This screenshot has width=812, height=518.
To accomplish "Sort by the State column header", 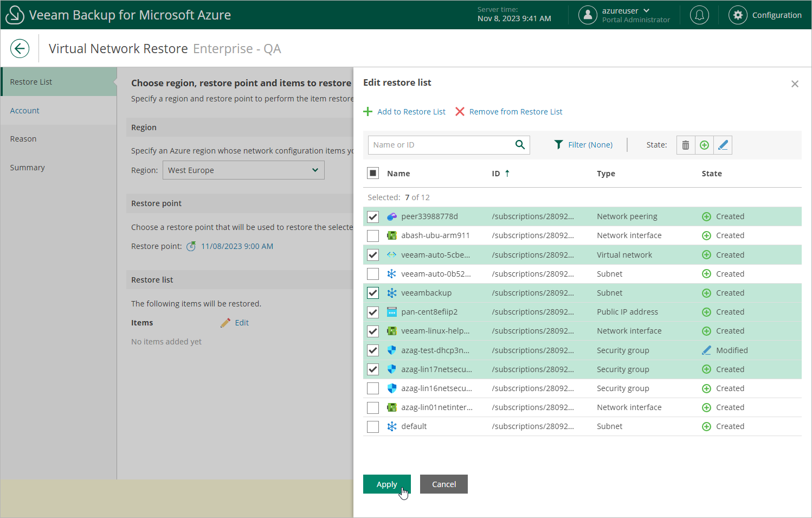I will click(x=712, y=174).
